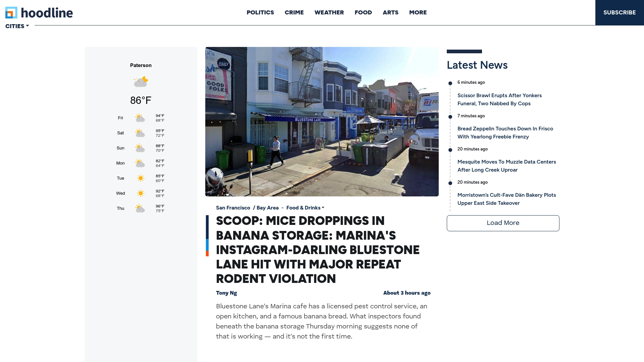Click the Hoodline logo icon

(x=11, y=13)
